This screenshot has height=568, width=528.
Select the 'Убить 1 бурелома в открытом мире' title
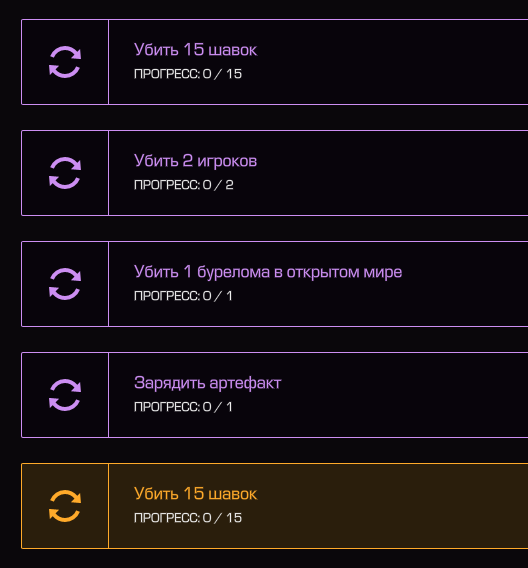[268, 272]
